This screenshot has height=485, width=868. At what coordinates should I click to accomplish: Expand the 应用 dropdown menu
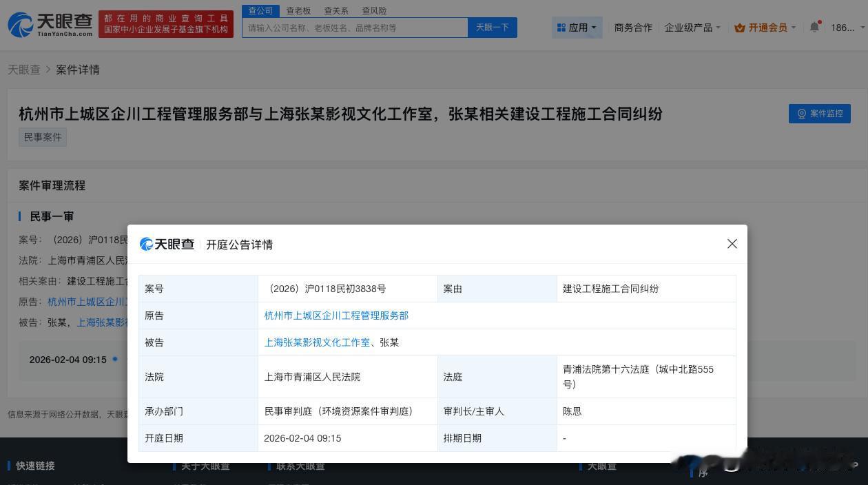point(579,28)
